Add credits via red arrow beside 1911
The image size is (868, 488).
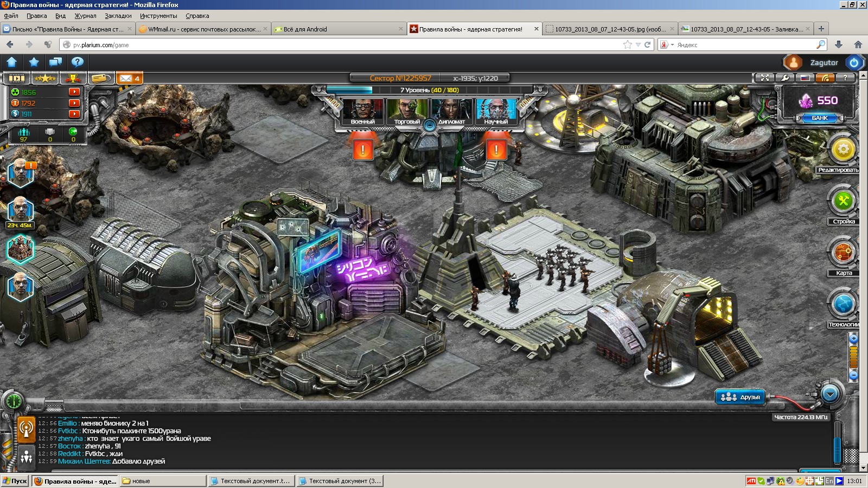click(x=74, y=114)
